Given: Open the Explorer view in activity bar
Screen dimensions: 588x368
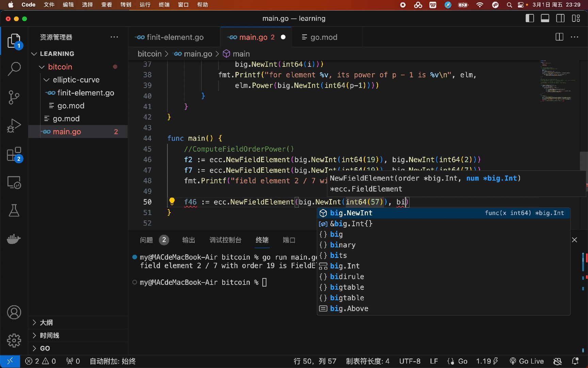Looking at the screenshot, I should click(x=14, y=41).
